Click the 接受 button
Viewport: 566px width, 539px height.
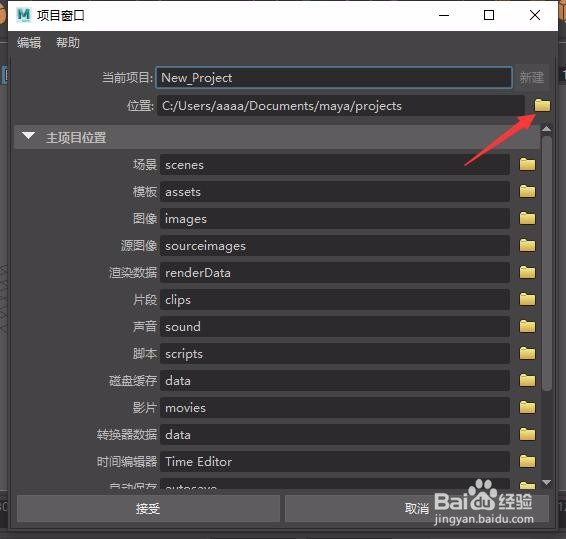[x=148, y=508]
